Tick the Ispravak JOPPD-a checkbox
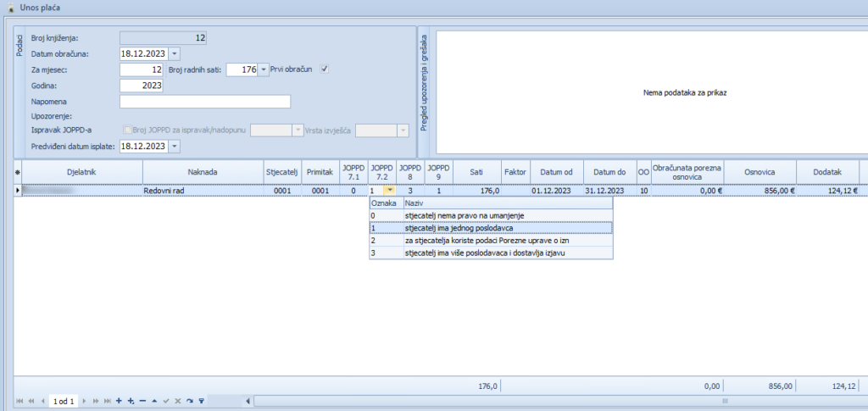 click(128, 131)
